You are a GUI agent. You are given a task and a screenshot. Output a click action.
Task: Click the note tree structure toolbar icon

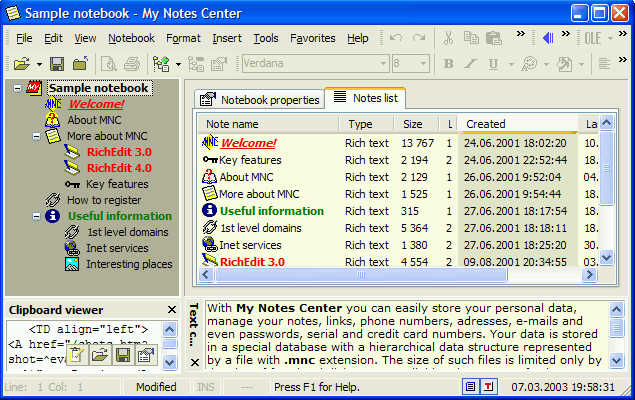196,64
